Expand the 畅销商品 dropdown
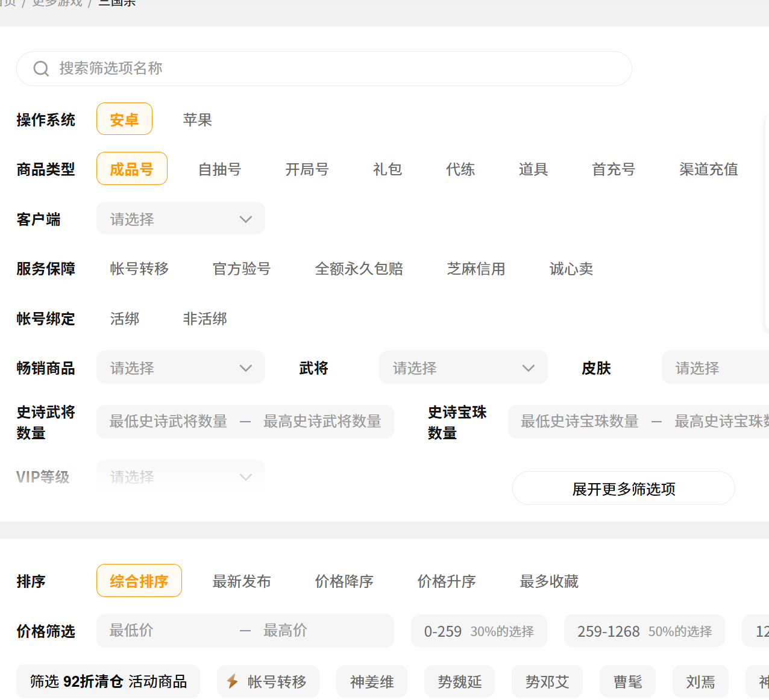 coord(181,367)
